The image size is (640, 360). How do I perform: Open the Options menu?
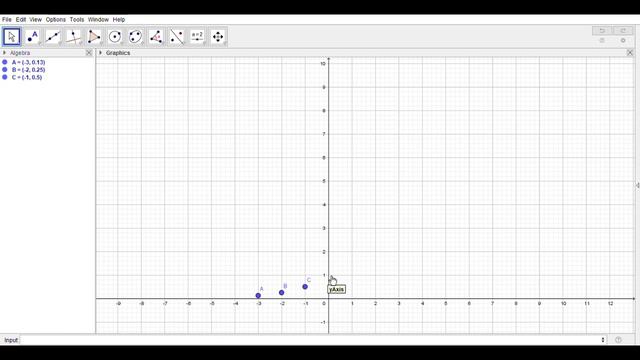pos(56,20)
